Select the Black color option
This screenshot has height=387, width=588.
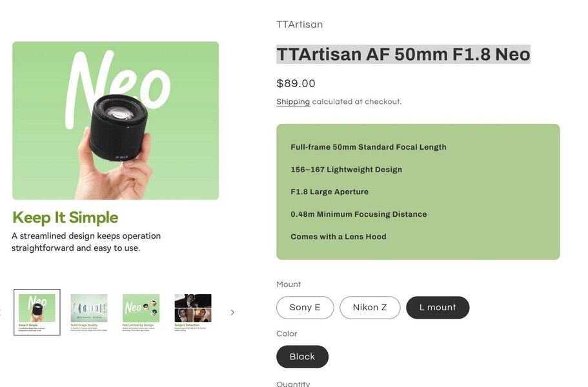click(302, 357)
